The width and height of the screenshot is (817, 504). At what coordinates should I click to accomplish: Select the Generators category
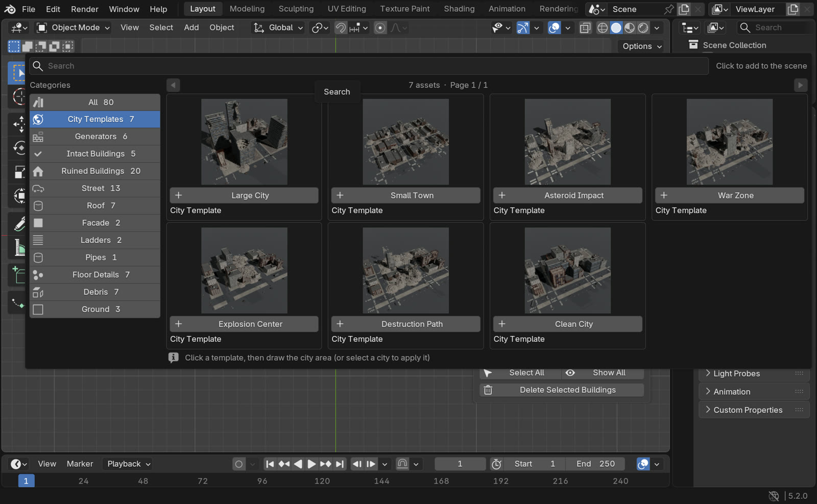pos(95,136)
